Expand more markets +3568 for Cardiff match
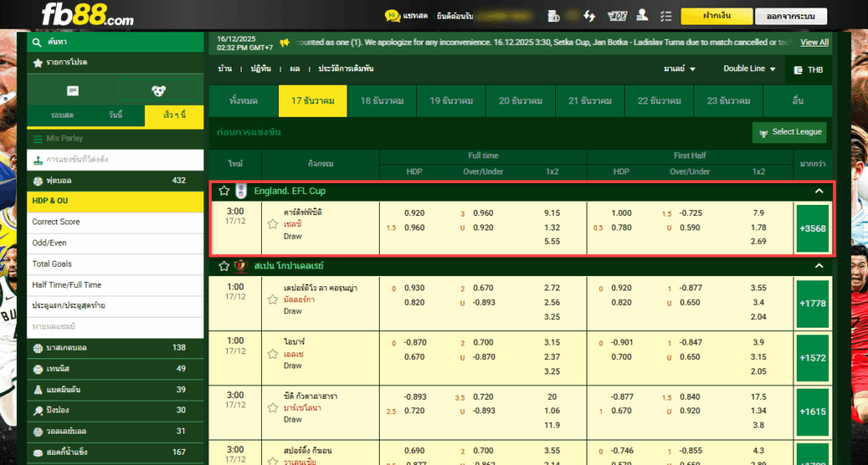The image size is (868, 465). coord(813,229)
